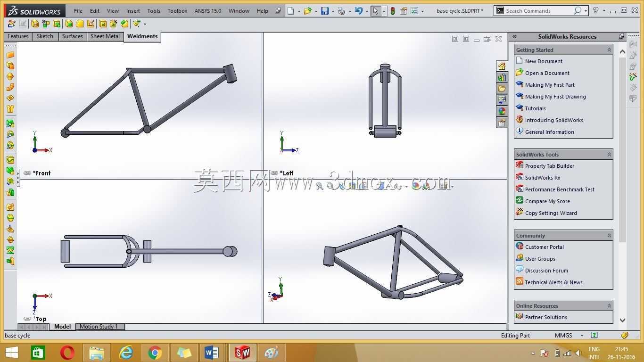The width and height of the screenshot is (644, 362).
Task: Select the Structural Member weldment tool
Action: (35, 24)
